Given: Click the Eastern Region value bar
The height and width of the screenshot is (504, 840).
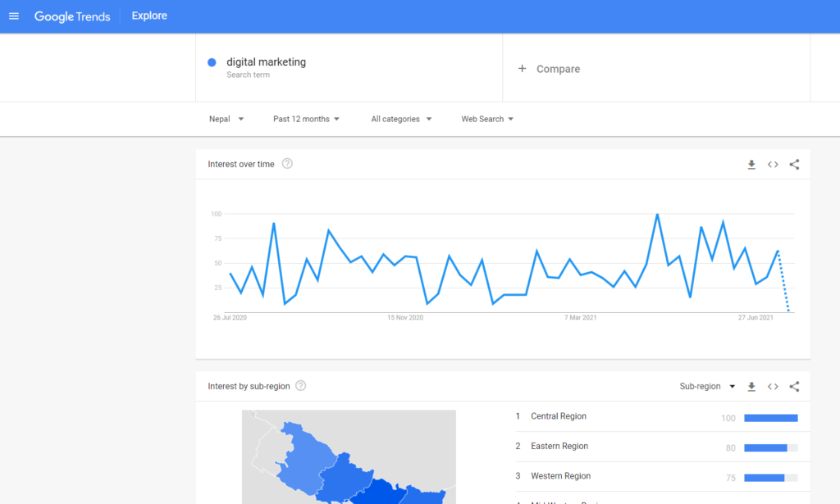Looking at the screenshot, I should [x=771, y=447].
